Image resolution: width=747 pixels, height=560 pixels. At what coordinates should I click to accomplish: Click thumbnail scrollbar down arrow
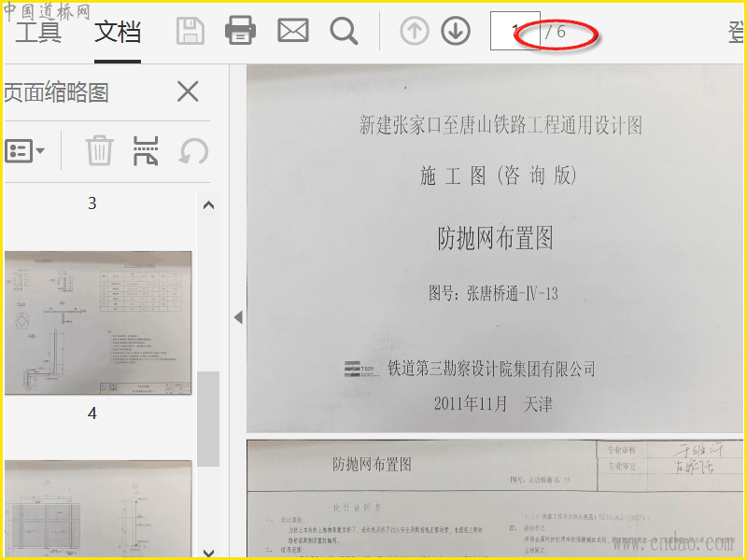[208, 553]
